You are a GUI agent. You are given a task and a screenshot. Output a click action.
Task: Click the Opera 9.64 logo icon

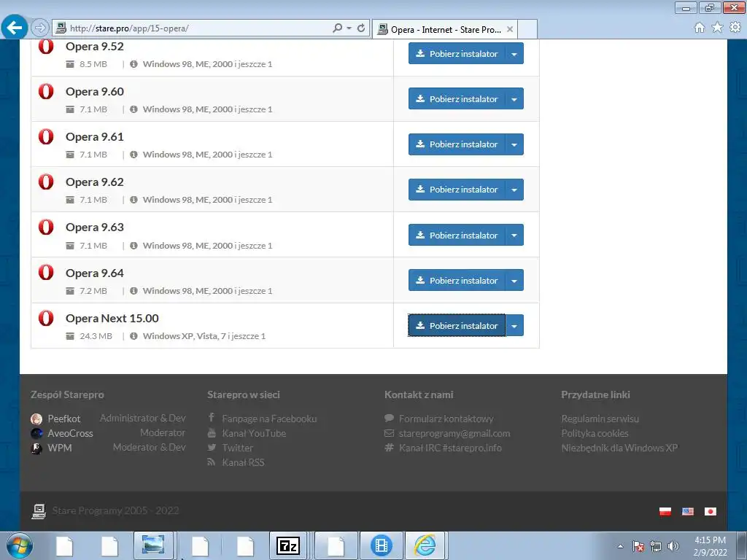pos(46,273)
